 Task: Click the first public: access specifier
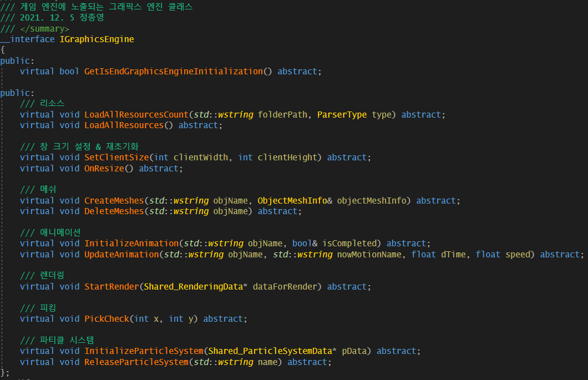[x=17, y=61]
